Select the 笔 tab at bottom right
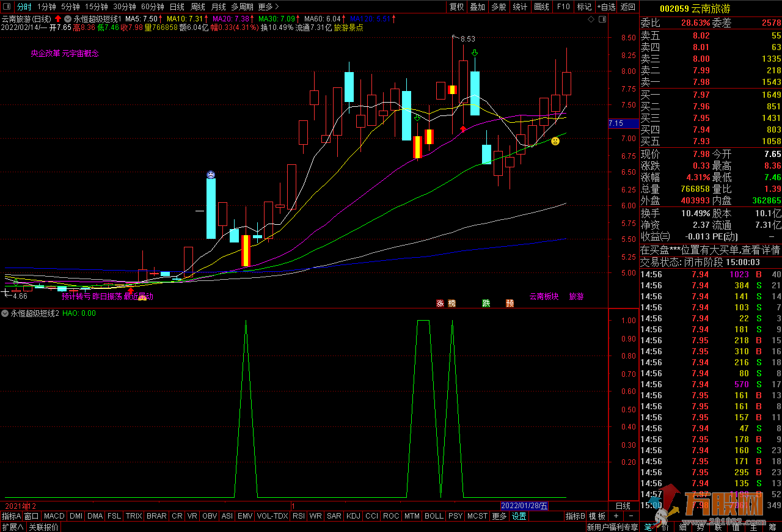 click(x=649, y=527)
